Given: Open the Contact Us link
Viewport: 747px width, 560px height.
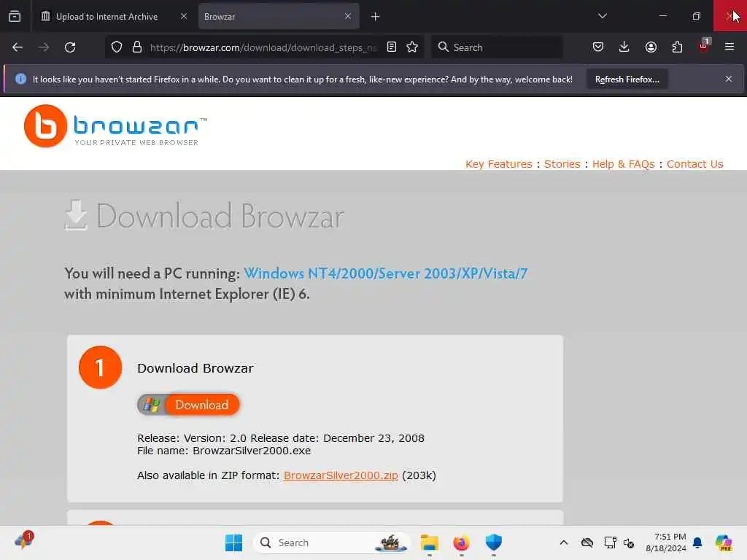Looking at the screenshot, I should (x=694, y=164).
